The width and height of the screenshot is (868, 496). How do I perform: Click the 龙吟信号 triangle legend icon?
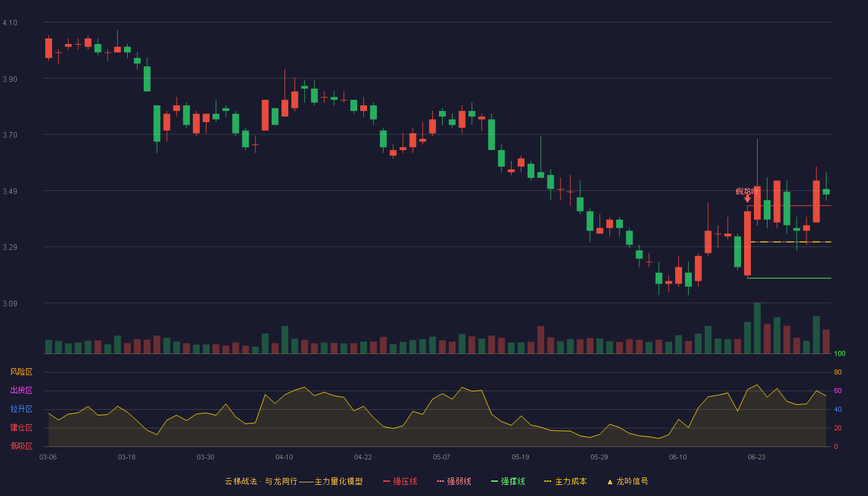coord(609,482)
